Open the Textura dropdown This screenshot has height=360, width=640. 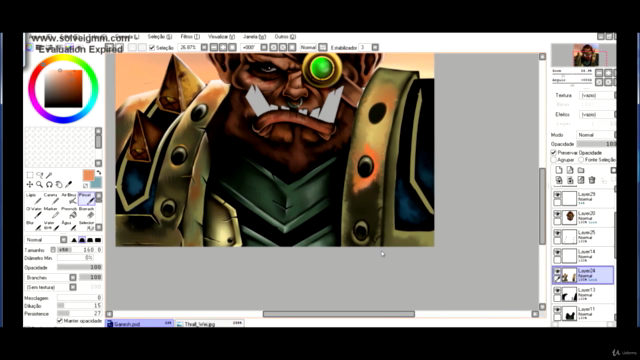click(x=598, y=95)
